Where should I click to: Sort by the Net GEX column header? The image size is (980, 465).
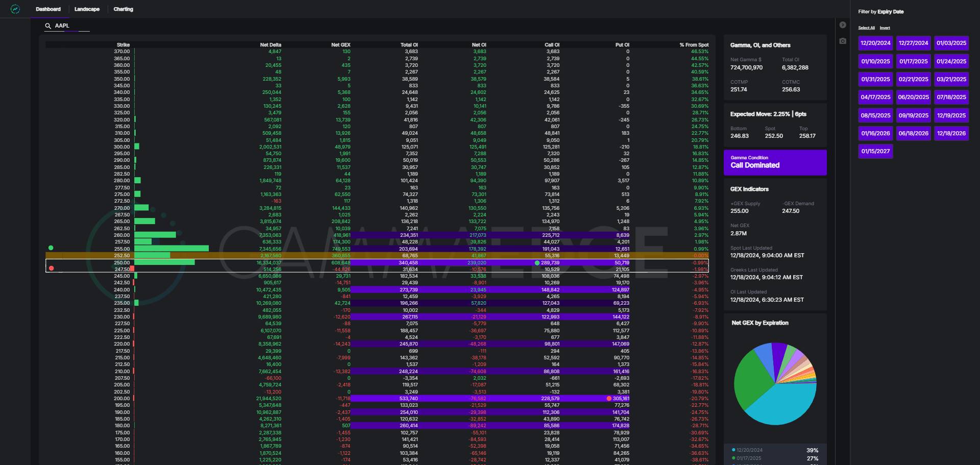click(340, 45)
